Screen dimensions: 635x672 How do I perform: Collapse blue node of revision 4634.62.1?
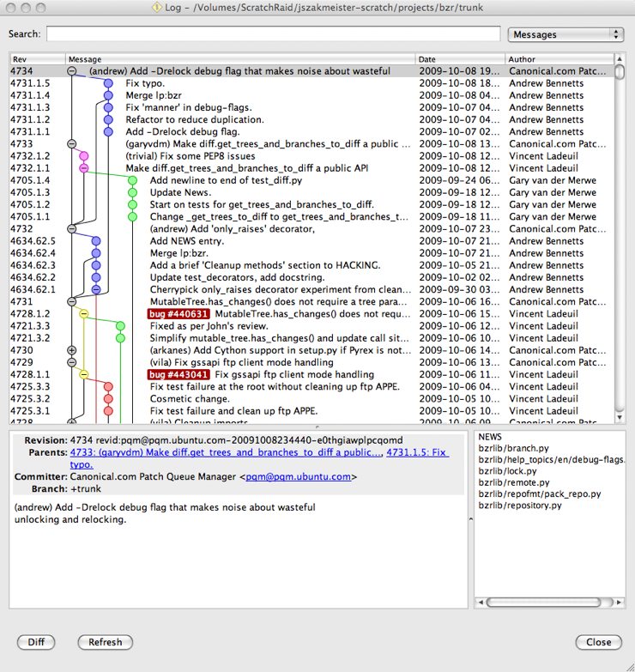point(96,290)
